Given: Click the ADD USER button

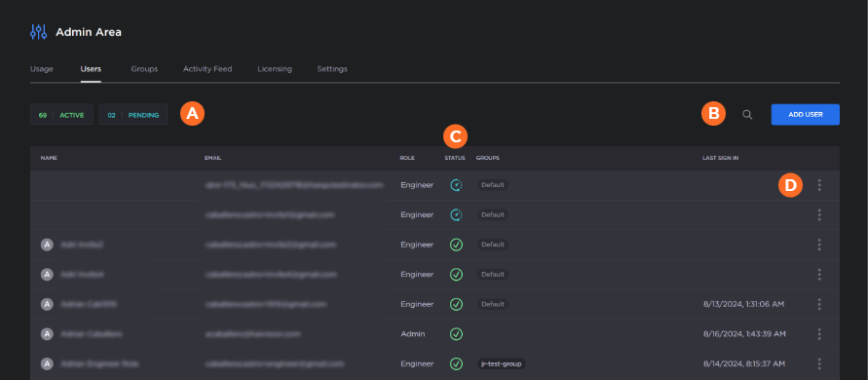Looking at the screenshot, I should [806, 115].
